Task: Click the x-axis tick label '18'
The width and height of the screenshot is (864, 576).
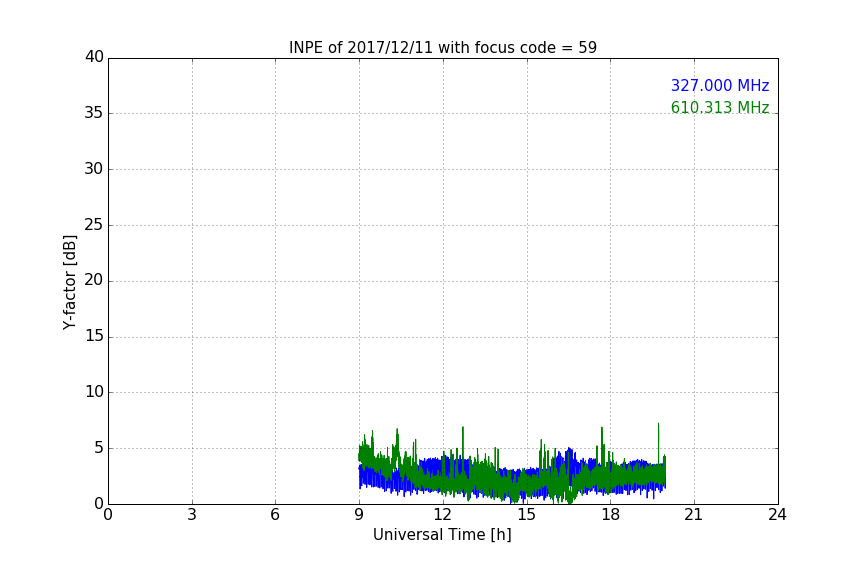Action: (x=611, y=515)
